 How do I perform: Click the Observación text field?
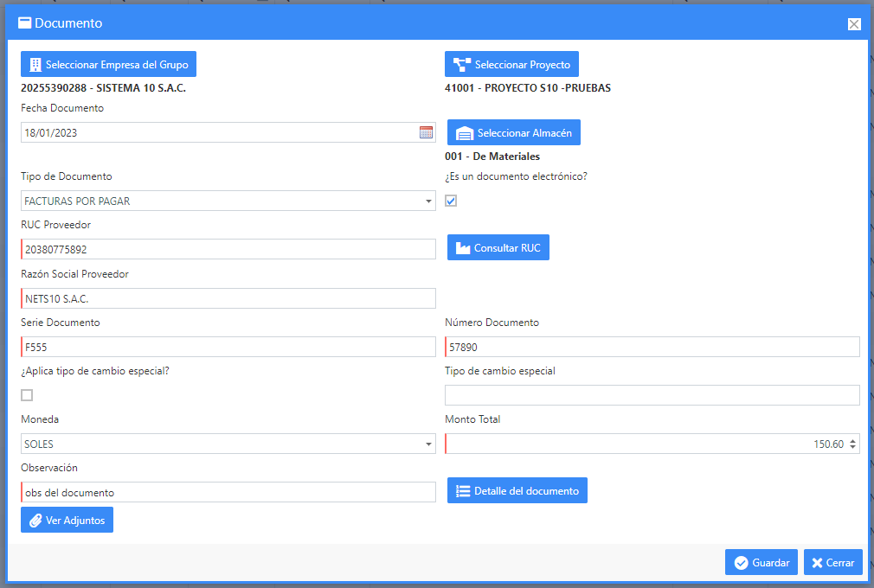228,492
